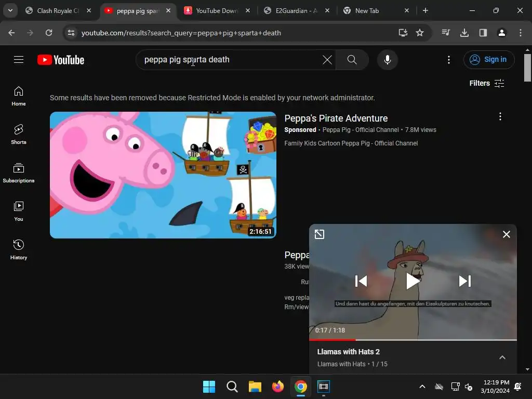This screenshot has width=532, height=399.
Task: Open the notification bell in taskbar
Action: click(518, 387)
